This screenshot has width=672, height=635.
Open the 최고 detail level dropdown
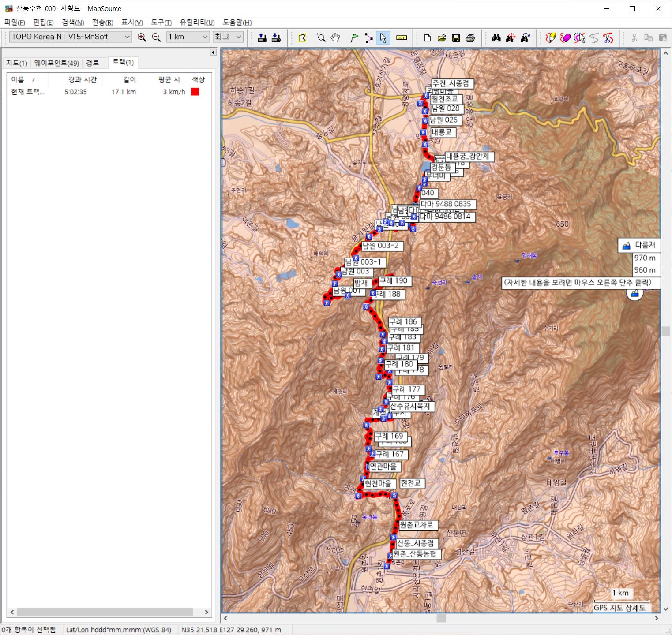click(228, 37)
